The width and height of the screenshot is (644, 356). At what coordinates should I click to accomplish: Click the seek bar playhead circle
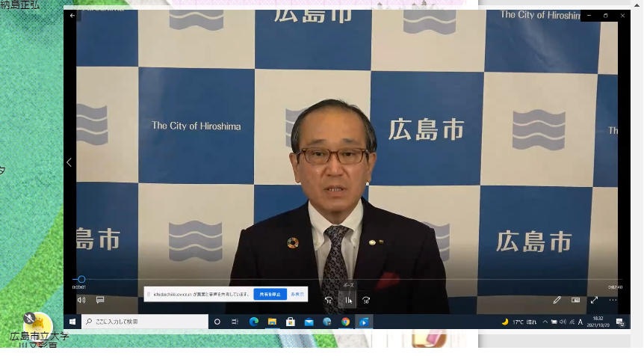(x=81, y=279)
